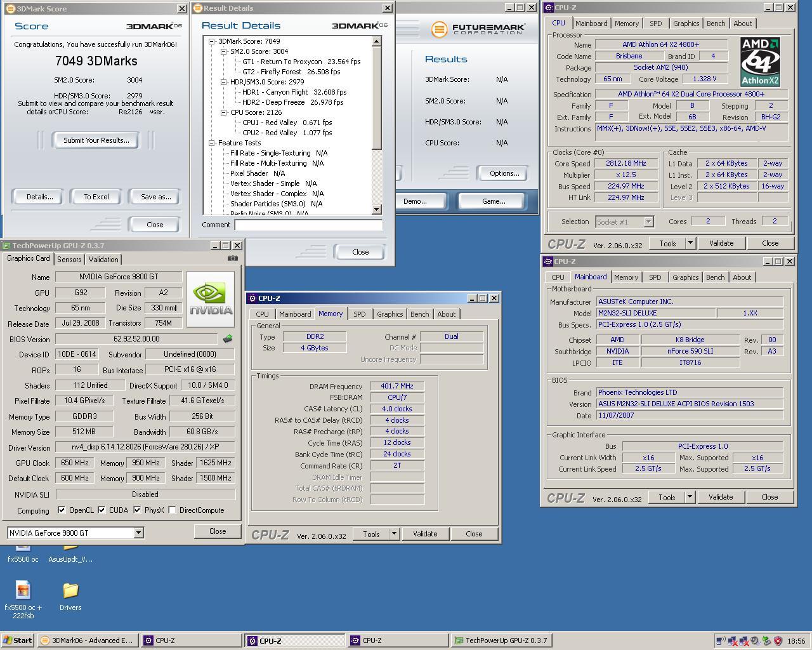Click the Futuremark Corporation logo

(478, 29)
